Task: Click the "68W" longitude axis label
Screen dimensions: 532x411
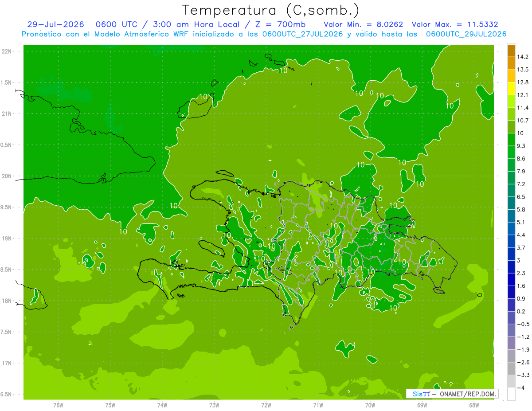Action: click(x=474, y=405)
